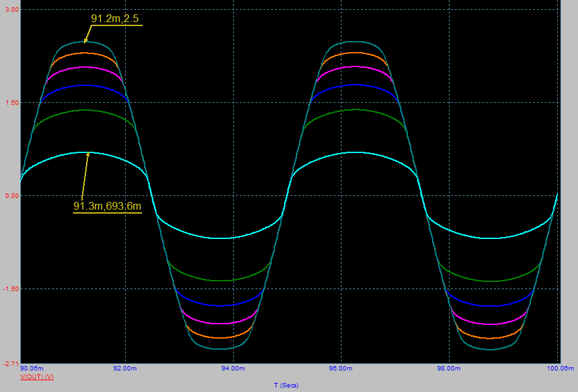Click the 3.00 Y-axis scale value
This screenshot has height=392, width=578.
[x=11, y=10]
